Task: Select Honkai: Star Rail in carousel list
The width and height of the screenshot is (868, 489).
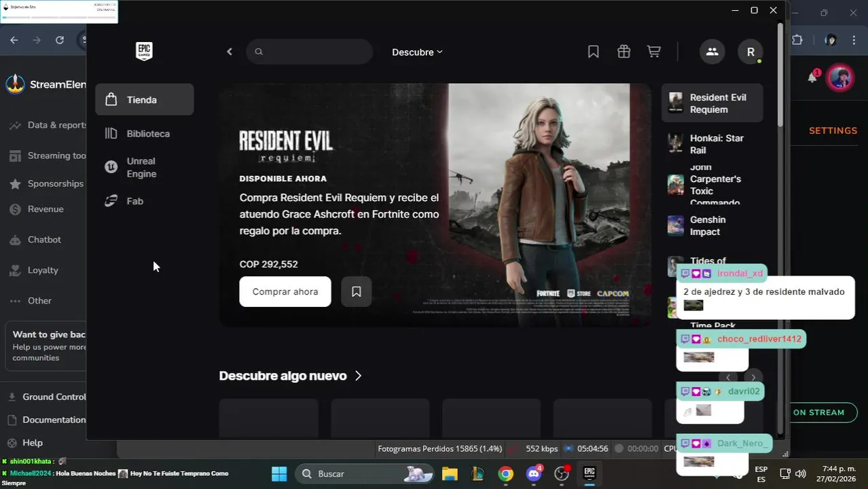Action: point(712,144)
